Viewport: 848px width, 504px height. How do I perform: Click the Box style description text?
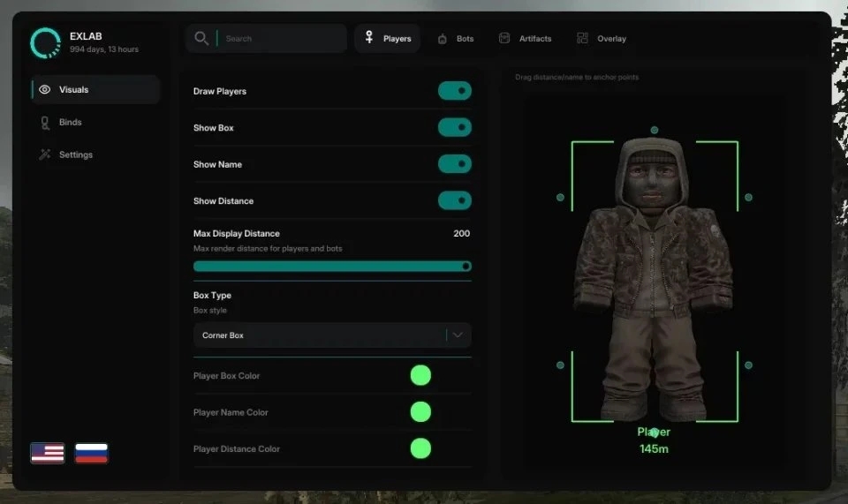[210, 310]
